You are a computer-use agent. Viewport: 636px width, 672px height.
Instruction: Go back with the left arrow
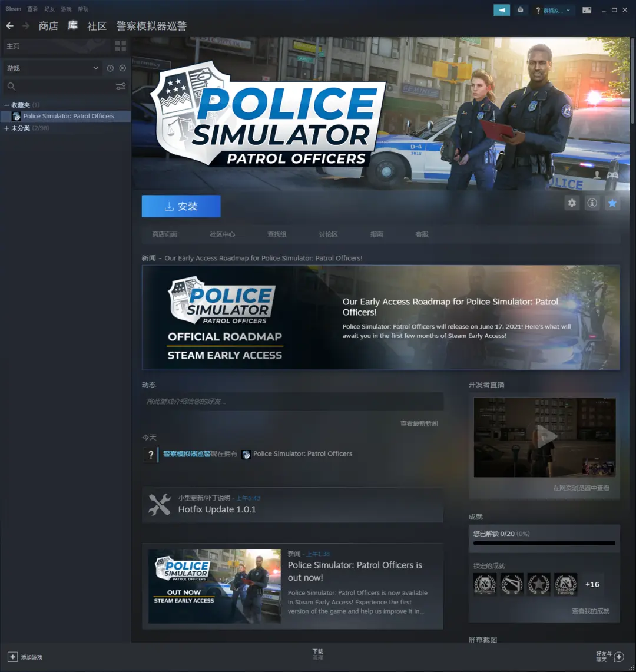(x=10, y=26)
